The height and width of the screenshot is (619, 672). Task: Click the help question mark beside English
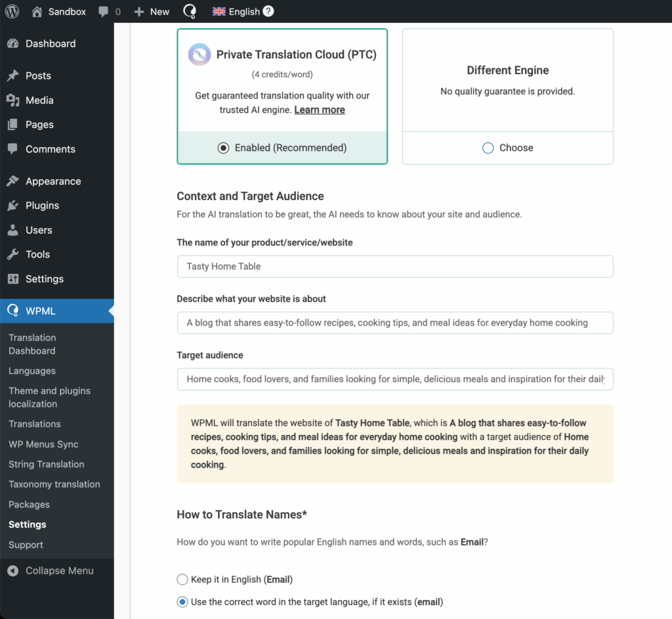[x=268, y=11]
